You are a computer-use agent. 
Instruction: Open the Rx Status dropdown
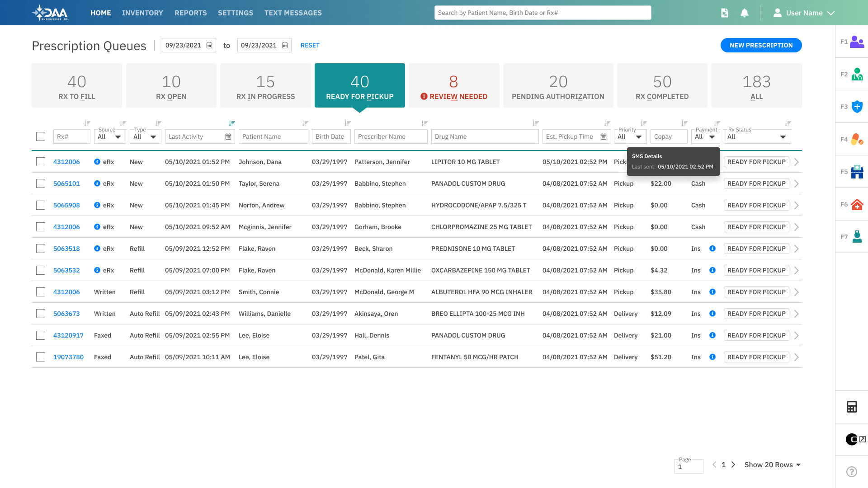[x=757, y=136]
